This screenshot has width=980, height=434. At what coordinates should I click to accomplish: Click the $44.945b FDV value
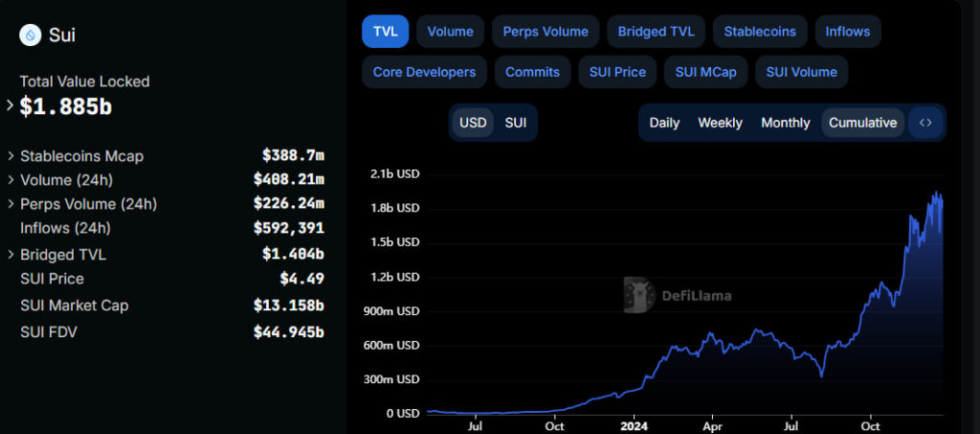point(289,332)
